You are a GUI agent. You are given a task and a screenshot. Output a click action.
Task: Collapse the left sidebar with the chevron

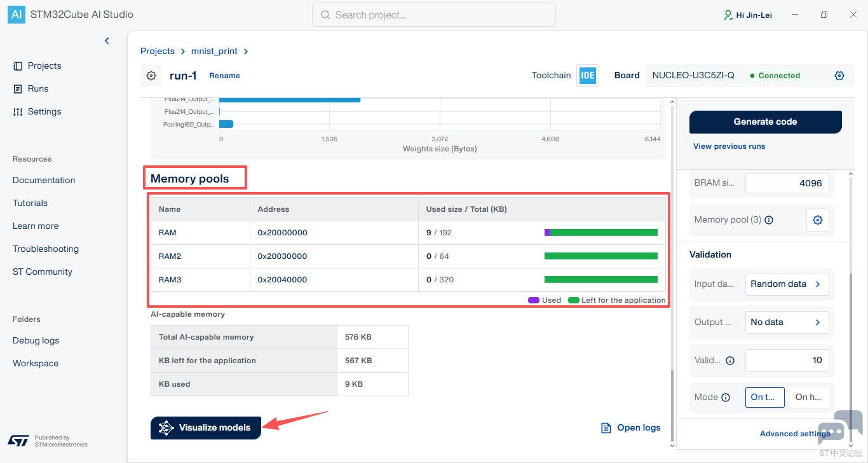pyautogui.click(x=107, y=41)
